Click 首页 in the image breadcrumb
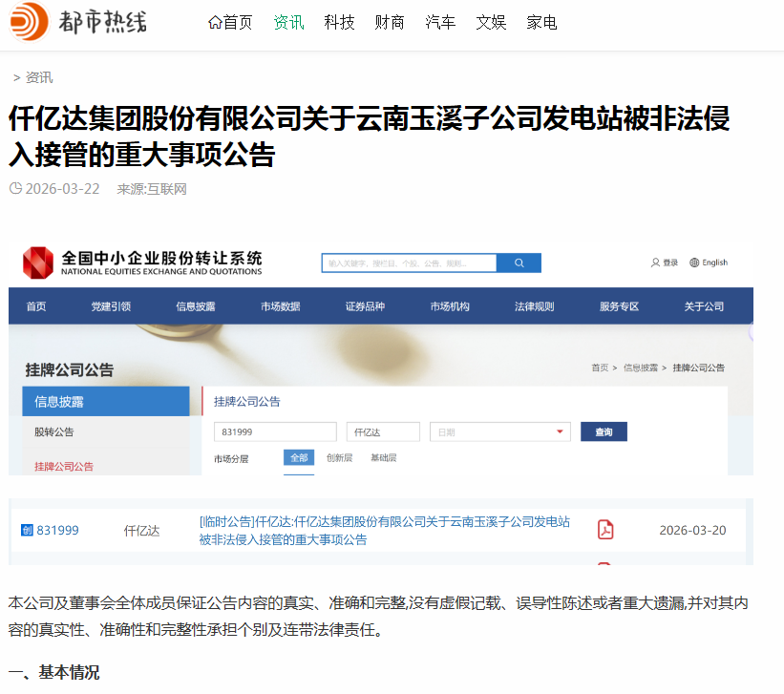Viewport: 784px width, 694px height. (600, 368)
